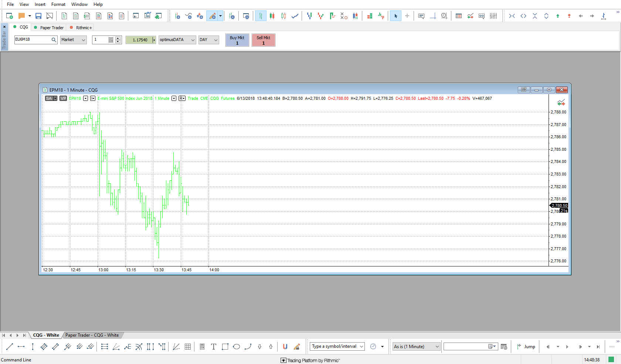Open the data box comment icon
Image resolution: width=621 pixels, height=364 pixels.
[421, 16]
